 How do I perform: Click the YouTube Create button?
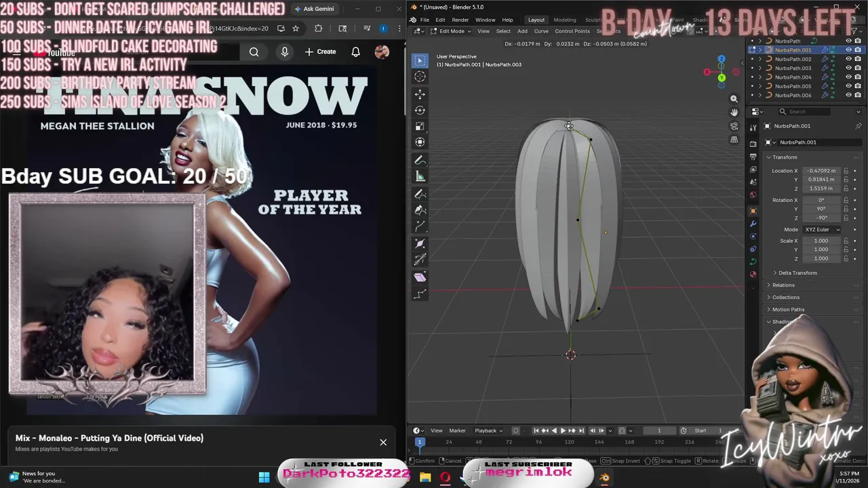click(x=321, y=52)
